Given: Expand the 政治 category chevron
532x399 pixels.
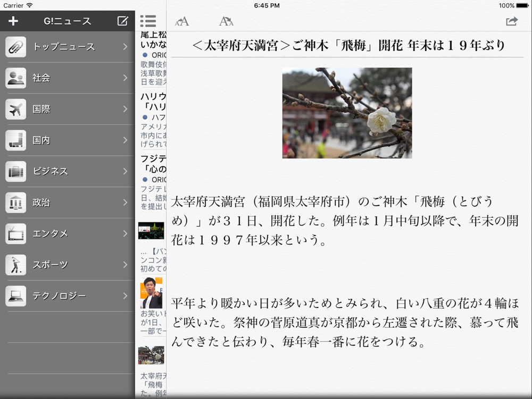Looking at the screenshot, I should coord(125,203).
